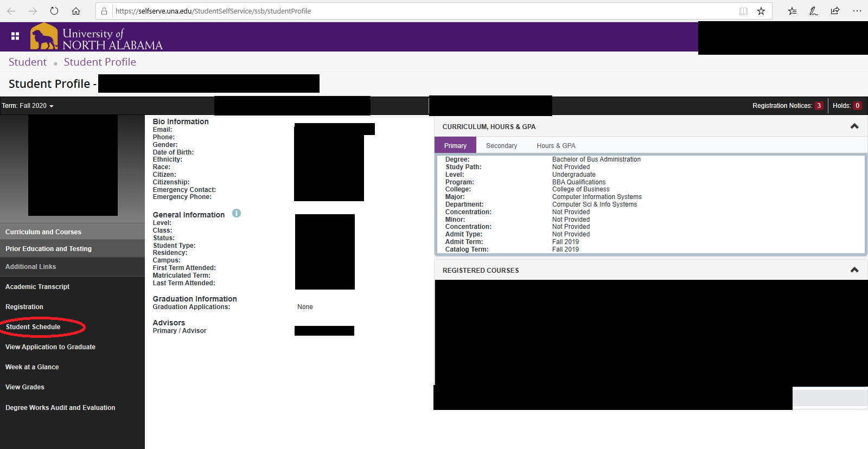Switch to Hours & GPA tab
This screenshot has height=449, width=868.
pyautogui.click(x=556, y=146)
